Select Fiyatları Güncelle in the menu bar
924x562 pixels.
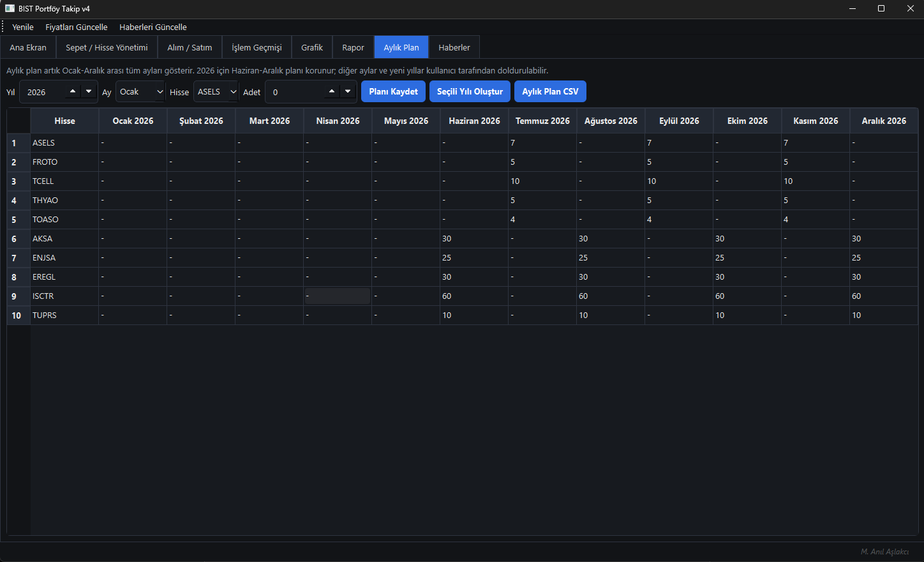77,27
